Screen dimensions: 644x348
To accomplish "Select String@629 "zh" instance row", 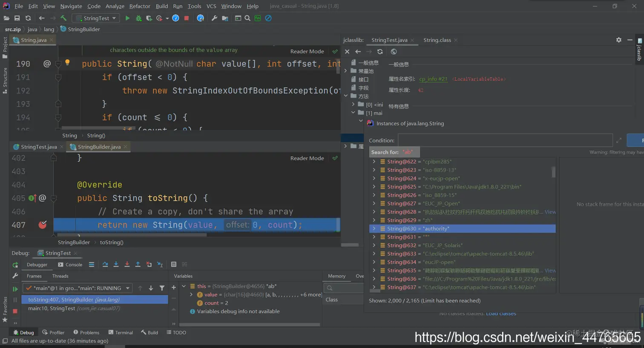I will point(463,220).
